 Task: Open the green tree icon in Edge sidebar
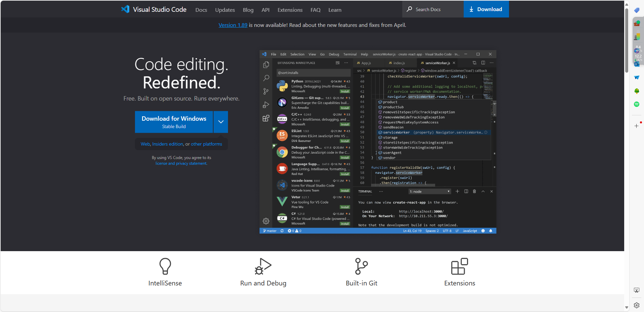point(637,91)
